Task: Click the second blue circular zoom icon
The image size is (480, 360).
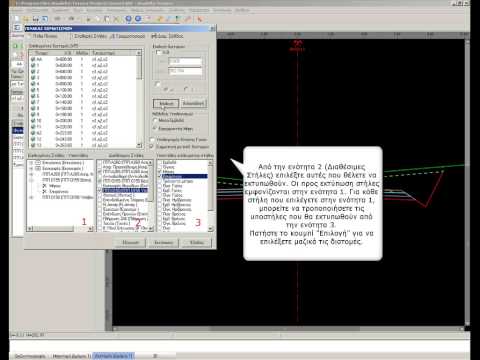Action: tap(138, 19)
